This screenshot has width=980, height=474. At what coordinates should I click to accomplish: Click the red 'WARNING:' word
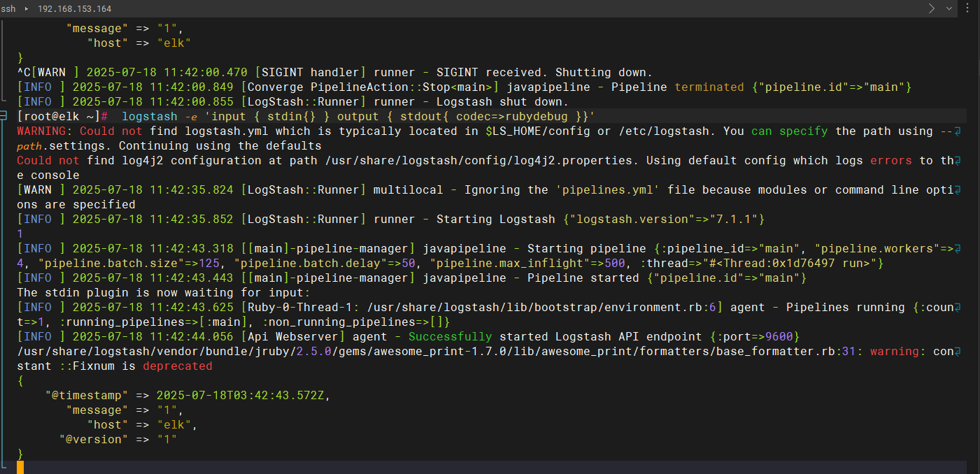[45, 131]
